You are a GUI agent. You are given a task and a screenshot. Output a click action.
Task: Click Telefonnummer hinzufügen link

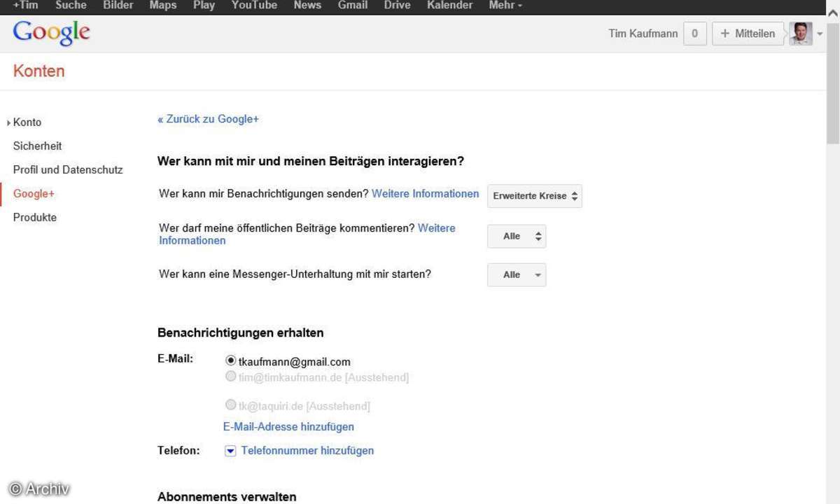(x=307, y=451)
